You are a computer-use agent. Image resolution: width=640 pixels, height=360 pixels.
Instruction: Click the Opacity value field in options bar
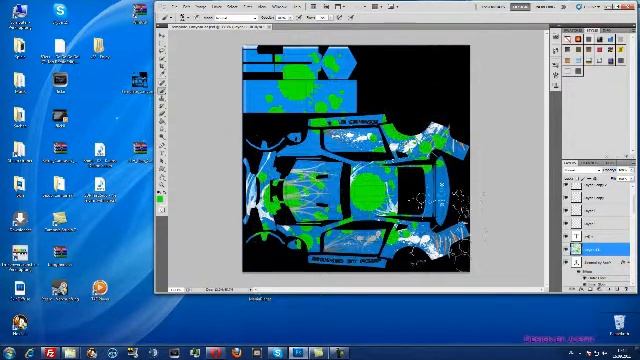point(282,18)
